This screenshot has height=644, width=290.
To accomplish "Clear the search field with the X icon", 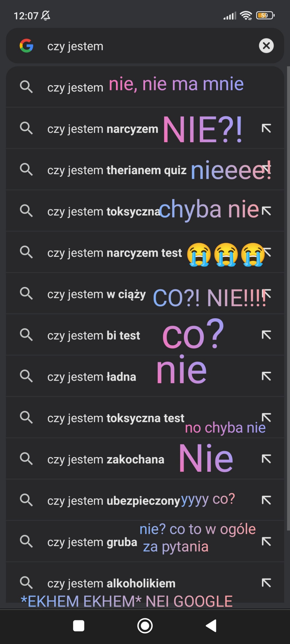I will [266, 46].
